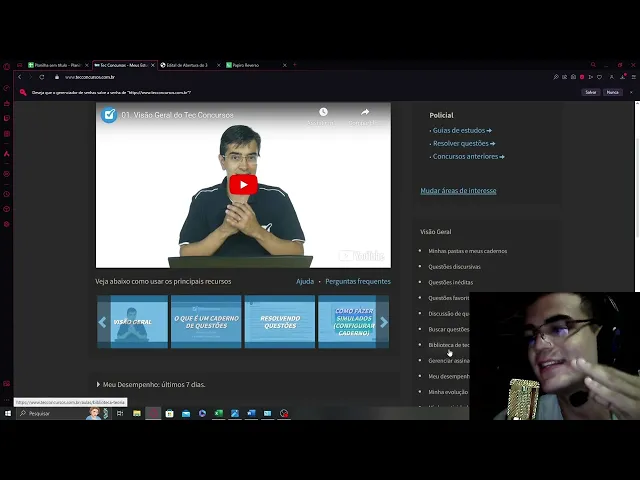Expand Meu Desempenho: últimos 7 dias
640x480 pixels.
click(151, 384)
